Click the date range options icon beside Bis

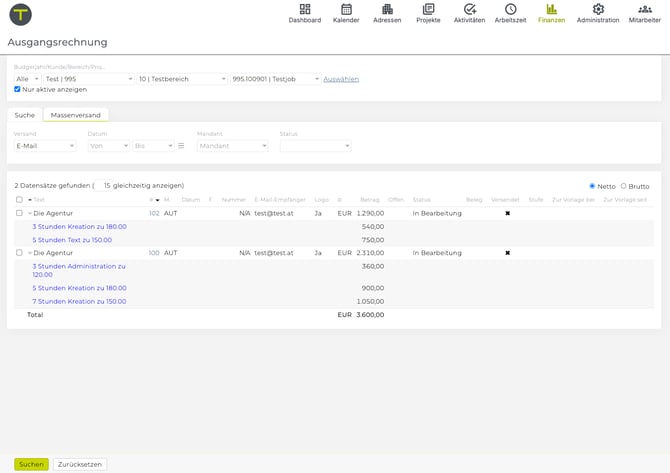181,146
